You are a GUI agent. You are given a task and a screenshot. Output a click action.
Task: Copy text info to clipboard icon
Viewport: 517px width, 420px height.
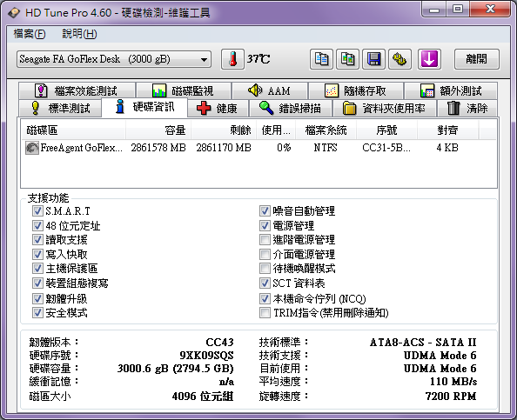(321, 59)
